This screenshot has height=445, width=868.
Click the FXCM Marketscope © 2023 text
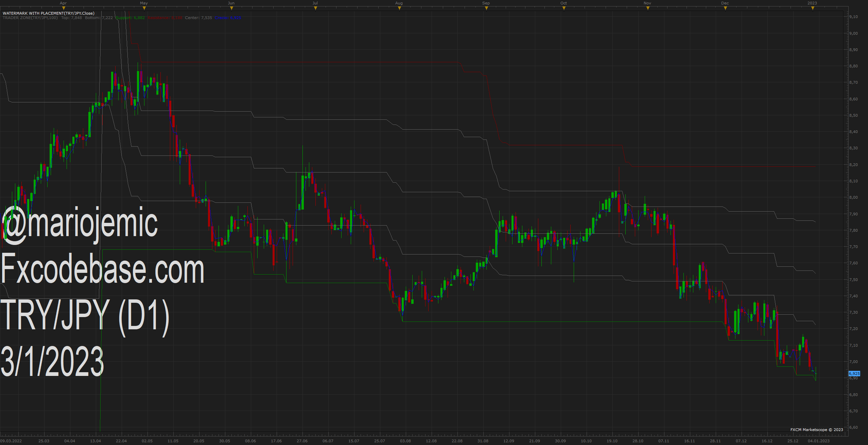point(817,430)
